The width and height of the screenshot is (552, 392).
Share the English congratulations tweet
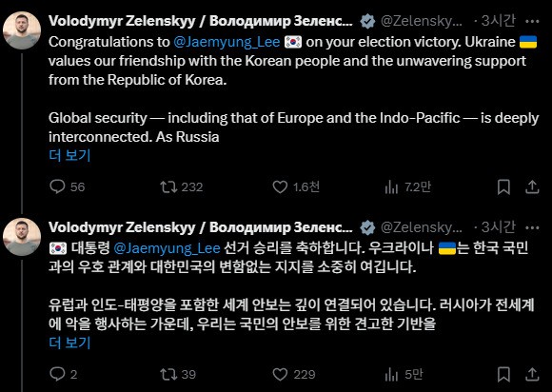tap(532, 186)
